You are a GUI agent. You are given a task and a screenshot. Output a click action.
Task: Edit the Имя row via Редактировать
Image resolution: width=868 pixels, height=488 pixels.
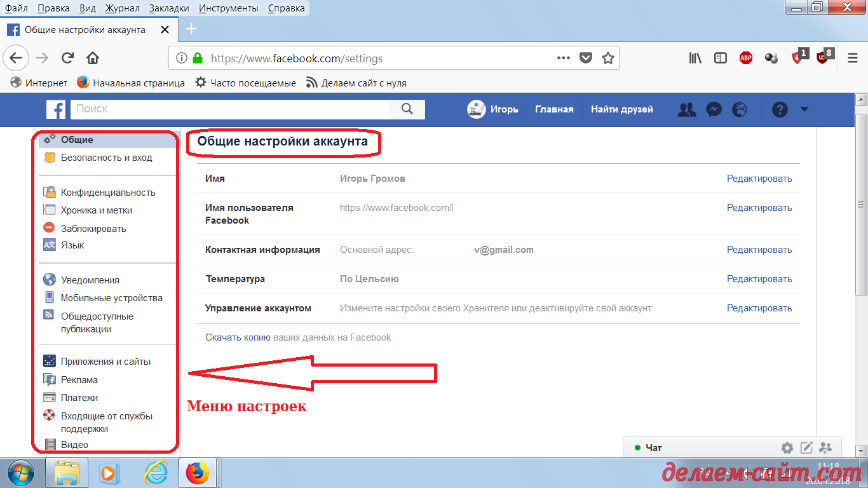[759, 179]
